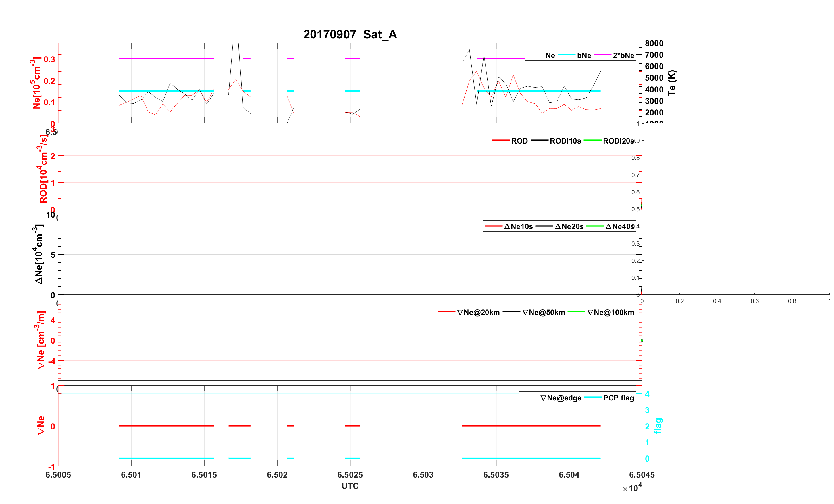Click the magenta 2*bNe legend label

pyautogui.click(x=623, y=55)
